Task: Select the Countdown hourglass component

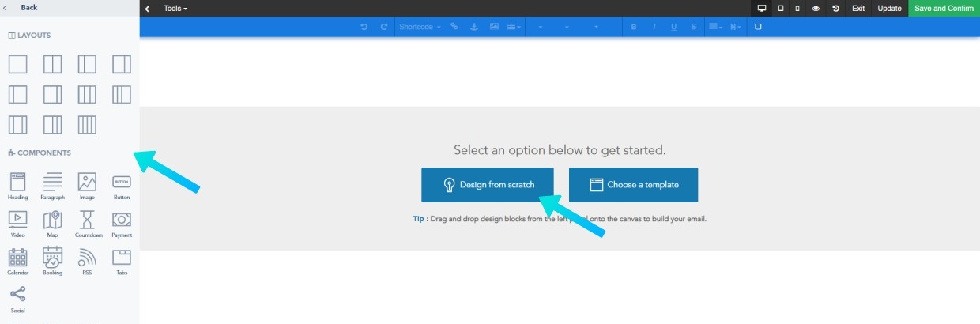Action: point(88,220)
